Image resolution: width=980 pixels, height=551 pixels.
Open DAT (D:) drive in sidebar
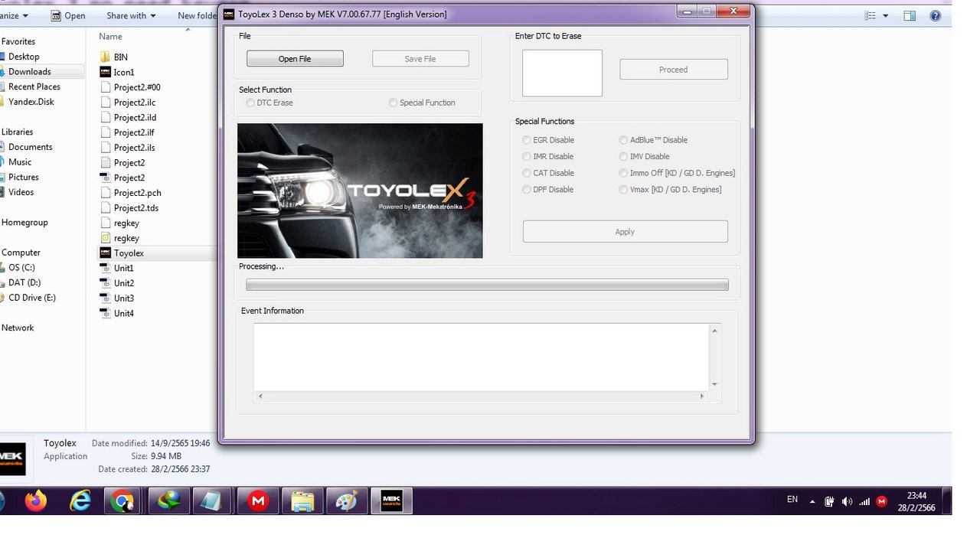(x=24, y=283)
